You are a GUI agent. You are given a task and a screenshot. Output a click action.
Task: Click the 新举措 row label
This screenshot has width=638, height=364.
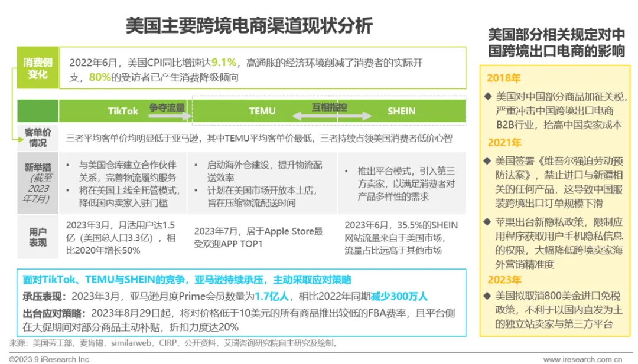pos(38,183)
